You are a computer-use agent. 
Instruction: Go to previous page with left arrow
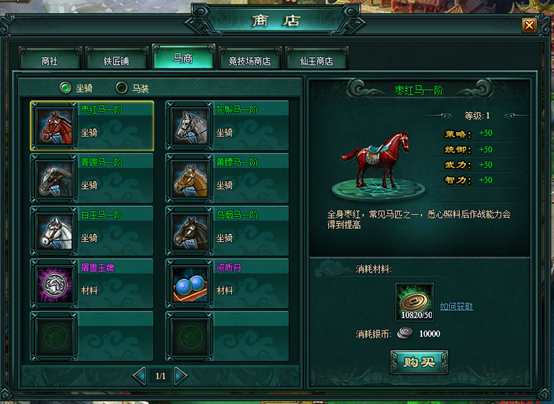pos(140,376)
